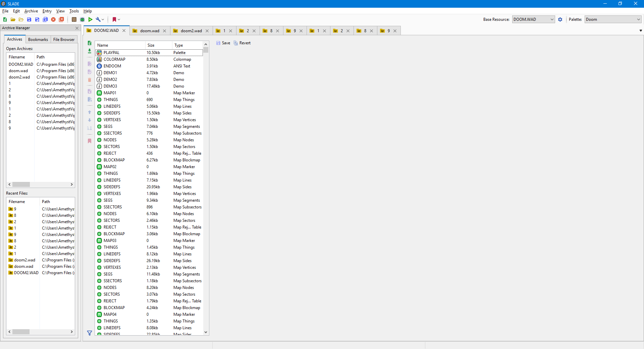Click the entry list vertical scrollbar thumb

click(206, 50)
